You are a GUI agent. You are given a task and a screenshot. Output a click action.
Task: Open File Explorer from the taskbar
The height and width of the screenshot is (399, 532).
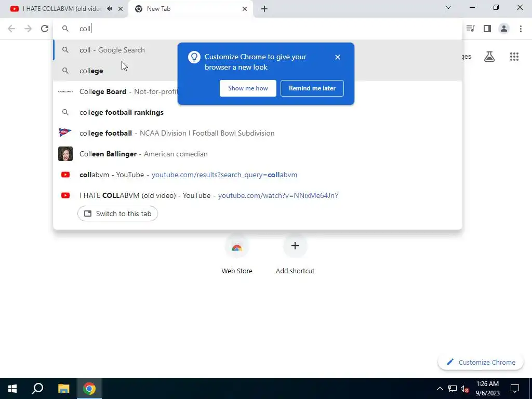coord(63,389)
